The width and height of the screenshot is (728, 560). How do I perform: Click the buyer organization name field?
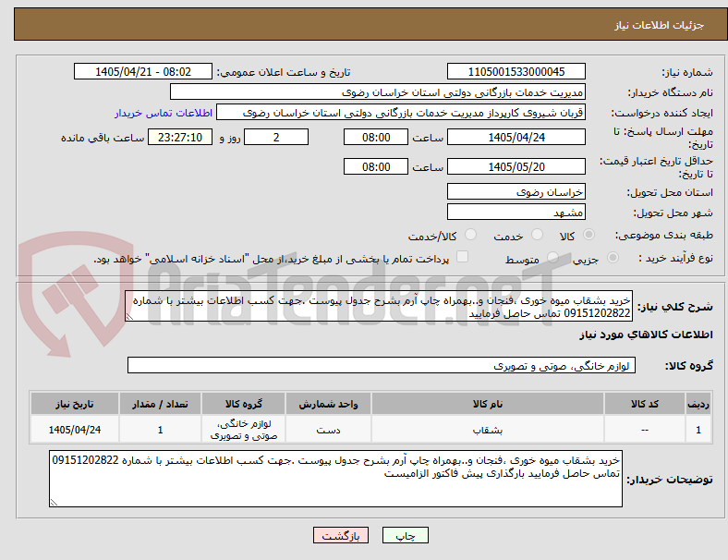coord(378,91)
